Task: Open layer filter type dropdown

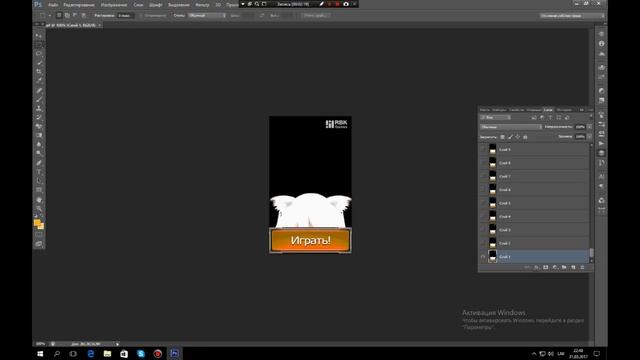Action: [x=496, y=118]
